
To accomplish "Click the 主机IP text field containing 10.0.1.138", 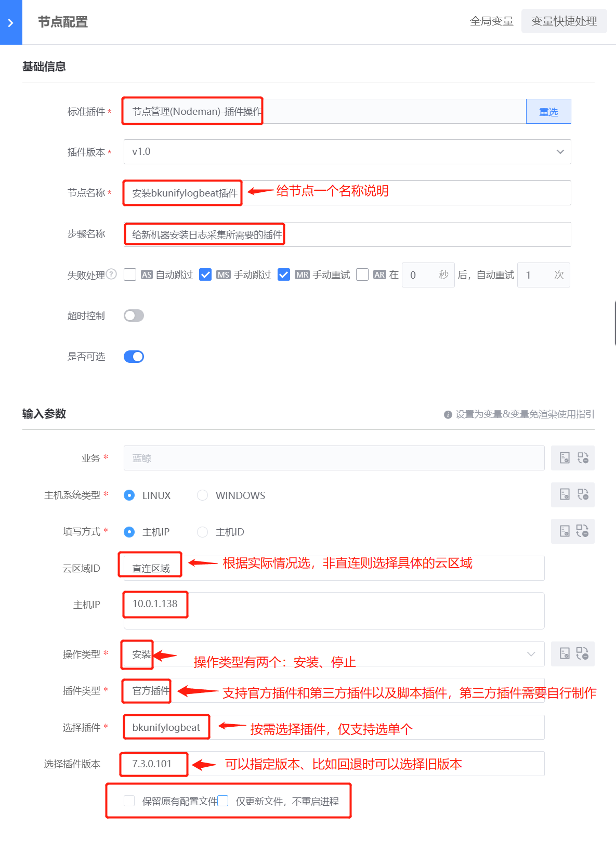I will pos(333,611).
